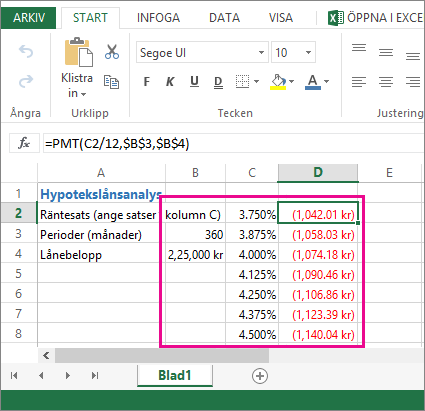Open the font color dropdown arrow

[x=327, y=81]
